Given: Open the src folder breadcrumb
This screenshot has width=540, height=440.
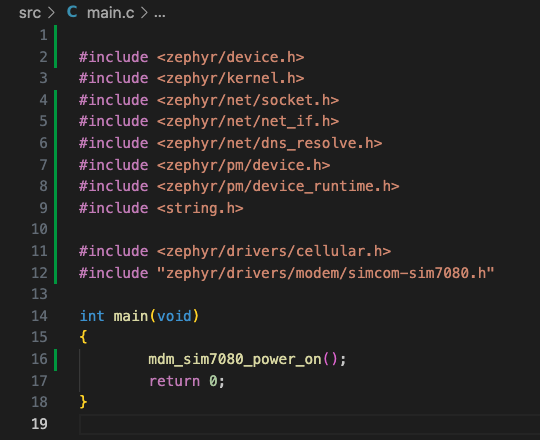Looking at the screenshot, I should (30, 13).
